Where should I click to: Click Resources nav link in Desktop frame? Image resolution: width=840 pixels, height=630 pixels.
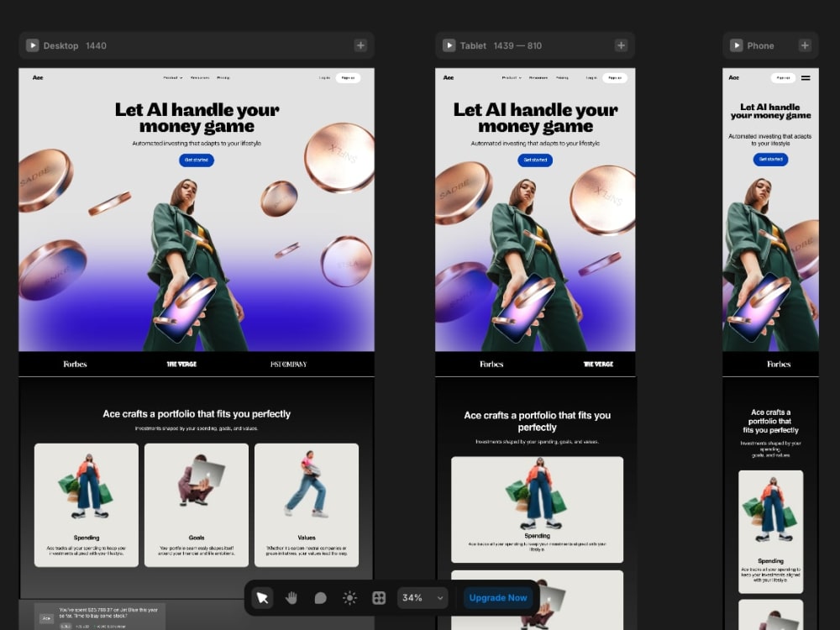click(x=200, y=77)
